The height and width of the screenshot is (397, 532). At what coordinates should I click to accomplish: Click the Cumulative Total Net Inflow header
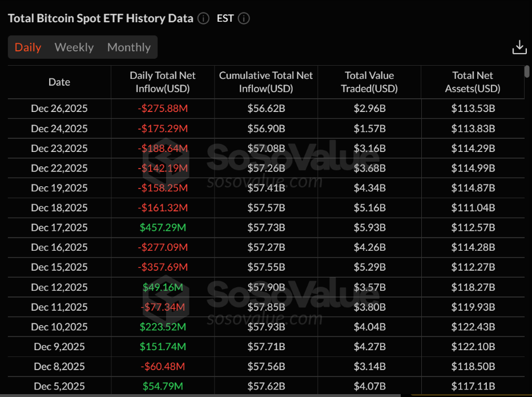click(x=266, y=82)
